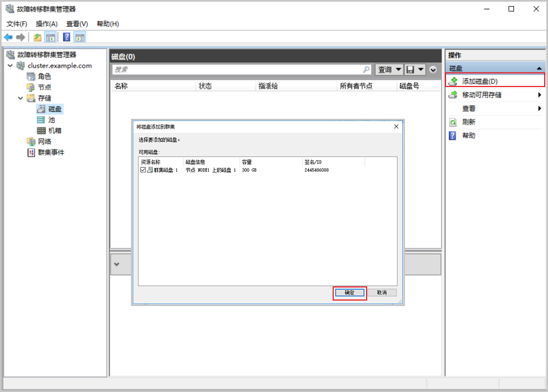Screen dimensions: 548x392
Task: Toggle show/hide action pane toolbar button
Action: (x=80, y=37)
